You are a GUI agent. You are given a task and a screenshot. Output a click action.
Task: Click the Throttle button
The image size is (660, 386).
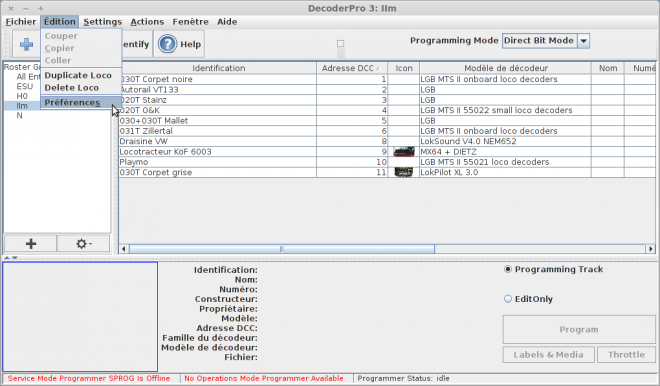click(x=626, y=354)
